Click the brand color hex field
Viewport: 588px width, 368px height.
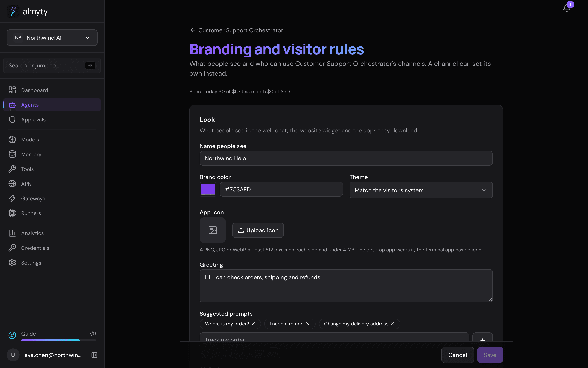point(281,189)
